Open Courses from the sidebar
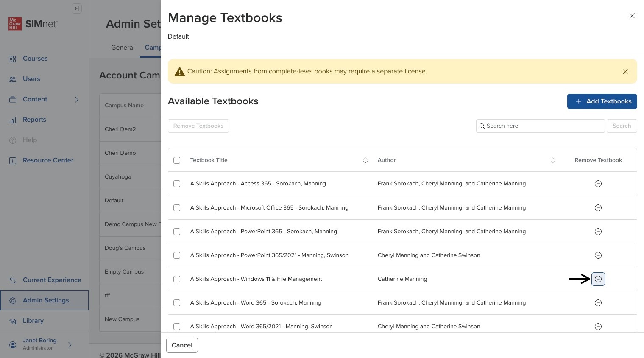 [x=35, y=59]
